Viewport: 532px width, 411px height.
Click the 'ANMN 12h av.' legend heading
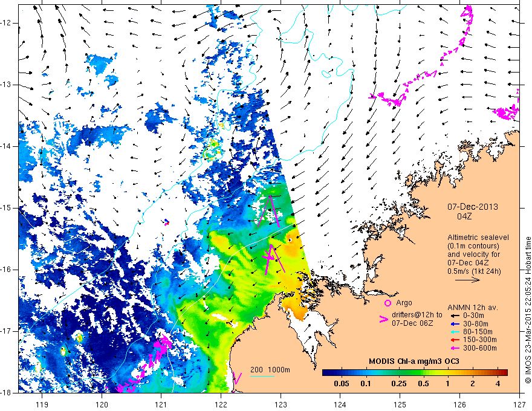coord(473,308)
